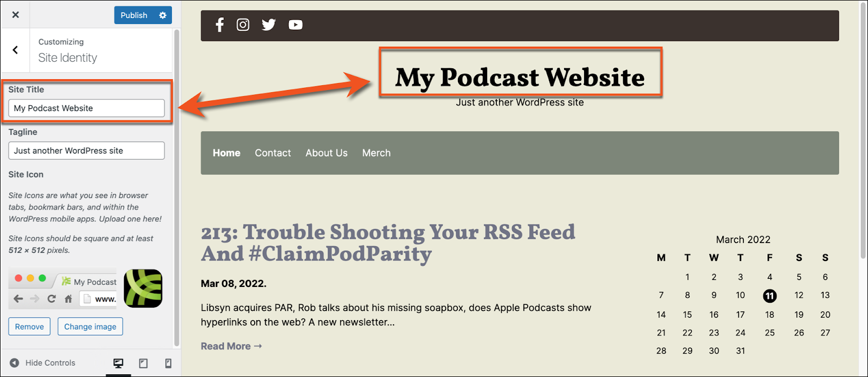This screenshot has height=377, width=868.
Task: Remove the current site icon
Action: (x=29, y=327)
